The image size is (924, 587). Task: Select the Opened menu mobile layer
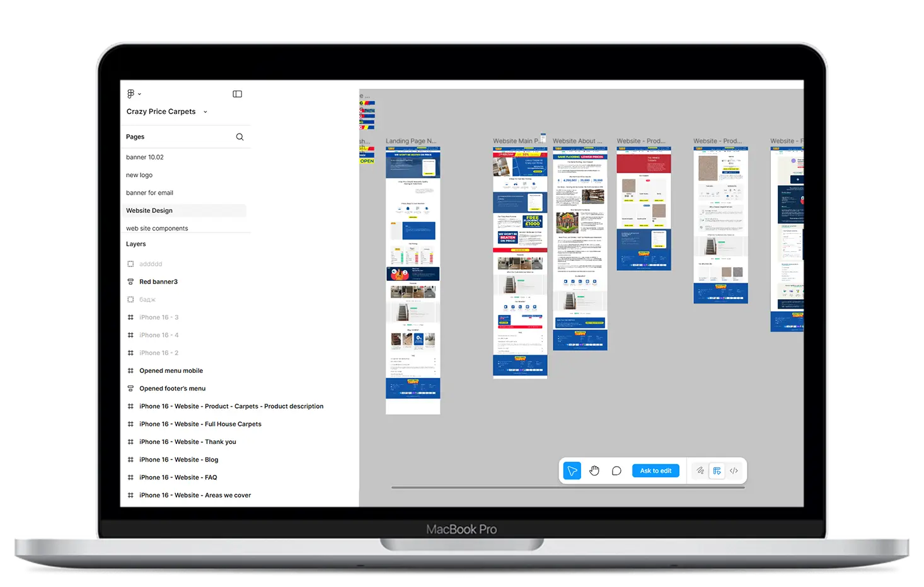pyautogui.click(x=171, y=370)
